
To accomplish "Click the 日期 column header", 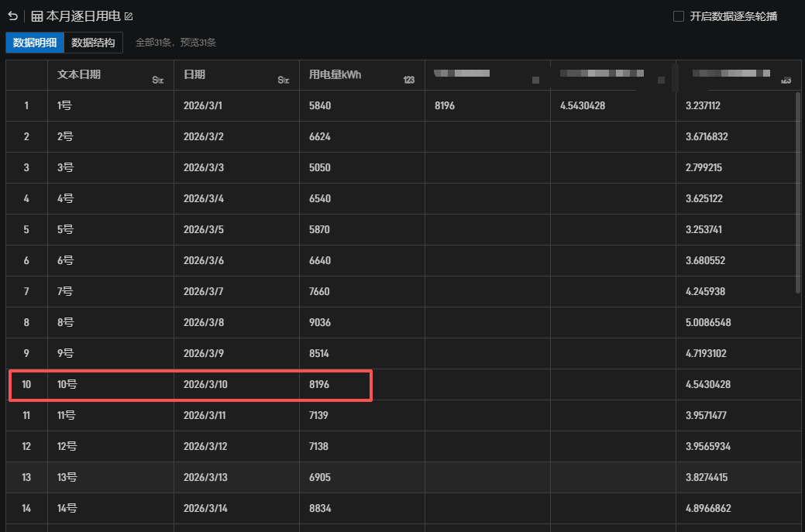I will [194, 74].
